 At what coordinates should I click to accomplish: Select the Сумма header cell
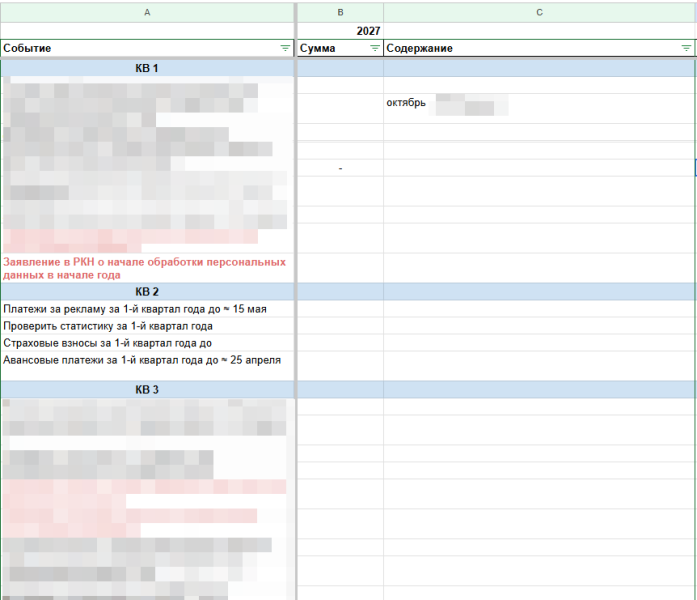(x=340, y=48)
